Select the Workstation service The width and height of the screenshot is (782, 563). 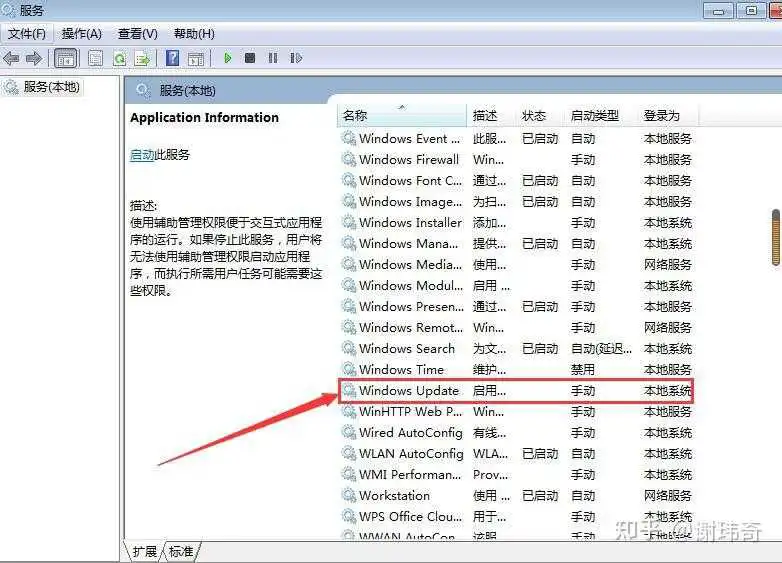[x=517, y=495]
